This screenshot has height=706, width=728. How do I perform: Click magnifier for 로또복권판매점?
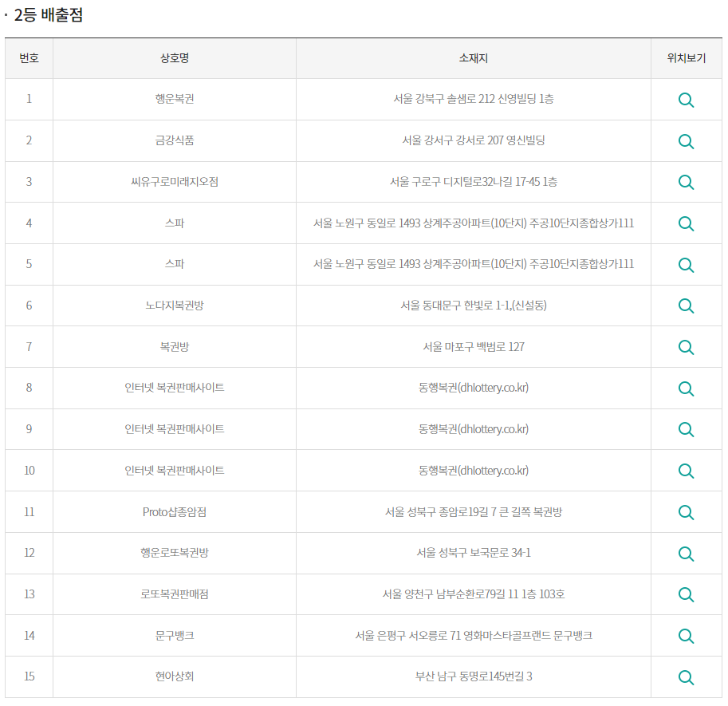686,594
